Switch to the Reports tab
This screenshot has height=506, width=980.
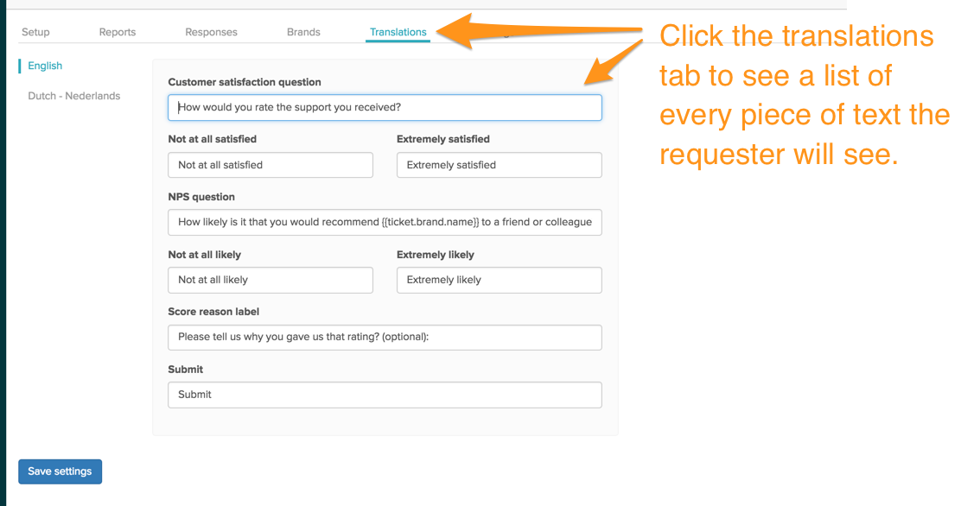118,32
